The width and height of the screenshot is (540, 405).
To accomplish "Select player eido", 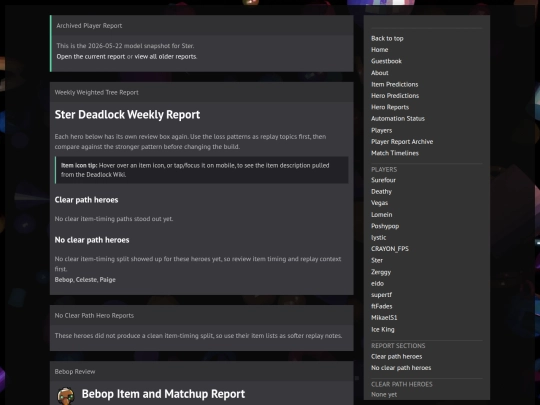I will 377,283.
